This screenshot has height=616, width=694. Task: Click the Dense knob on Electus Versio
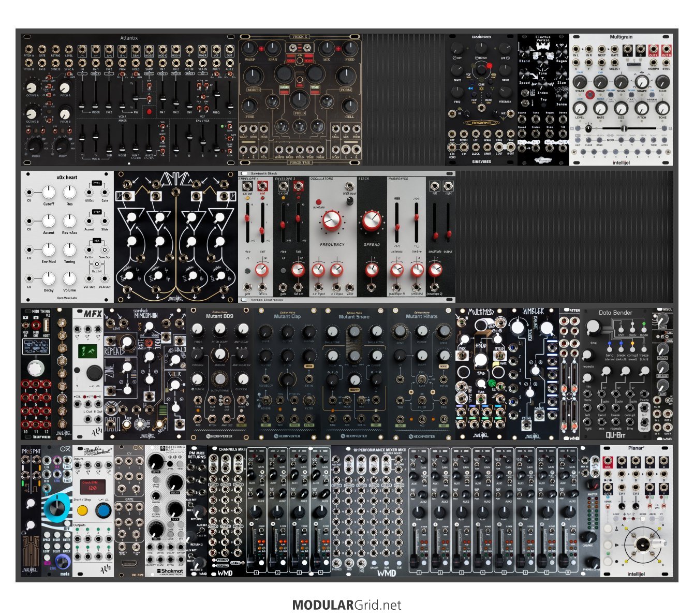click(562, 96)
